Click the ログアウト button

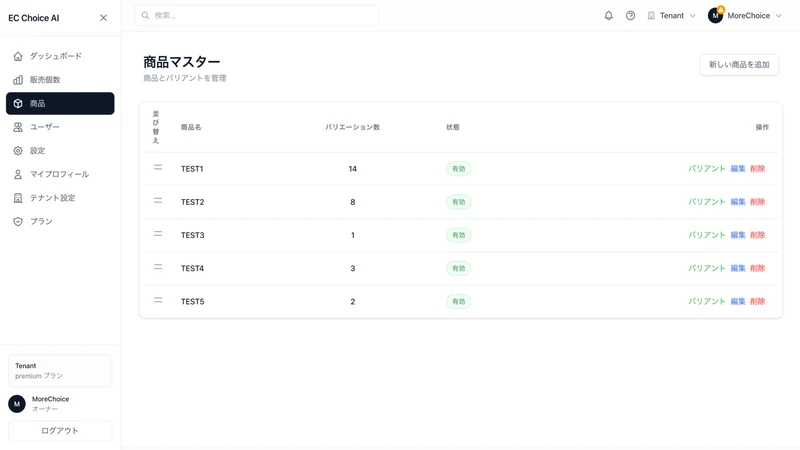coord(60,431)
